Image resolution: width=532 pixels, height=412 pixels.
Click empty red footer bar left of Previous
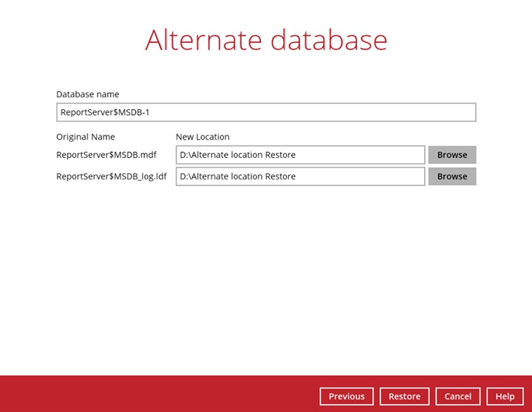(x=148, y=394)
